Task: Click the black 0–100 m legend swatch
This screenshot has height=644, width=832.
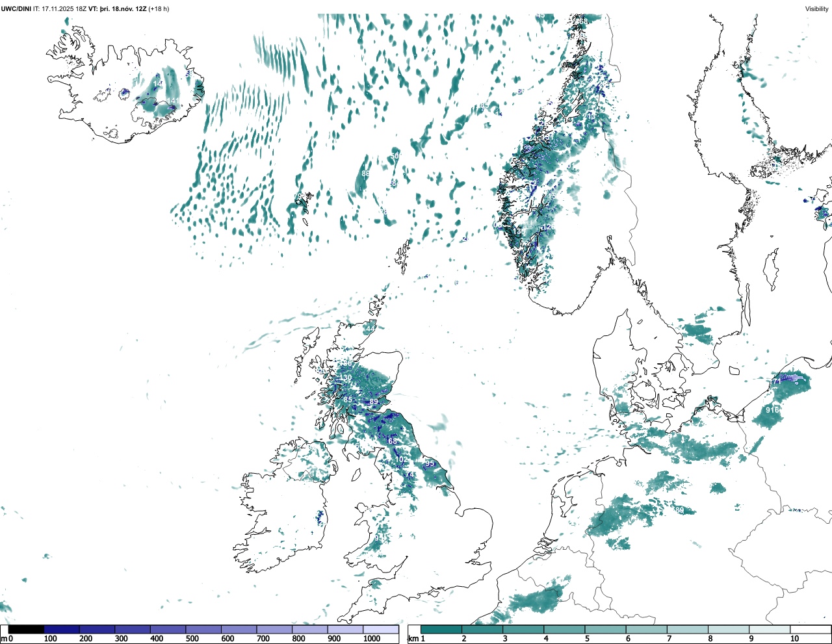Action: (x=26, y=630)
